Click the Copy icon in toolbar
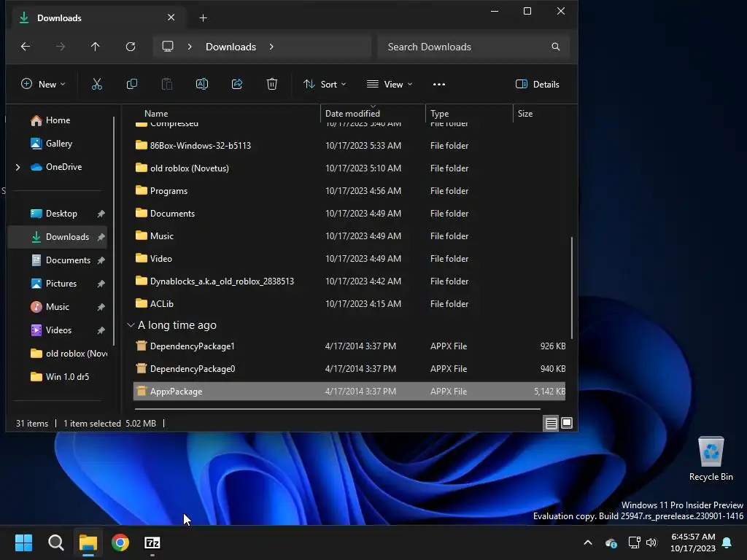The image size is (747, 560). pos(131,85)
